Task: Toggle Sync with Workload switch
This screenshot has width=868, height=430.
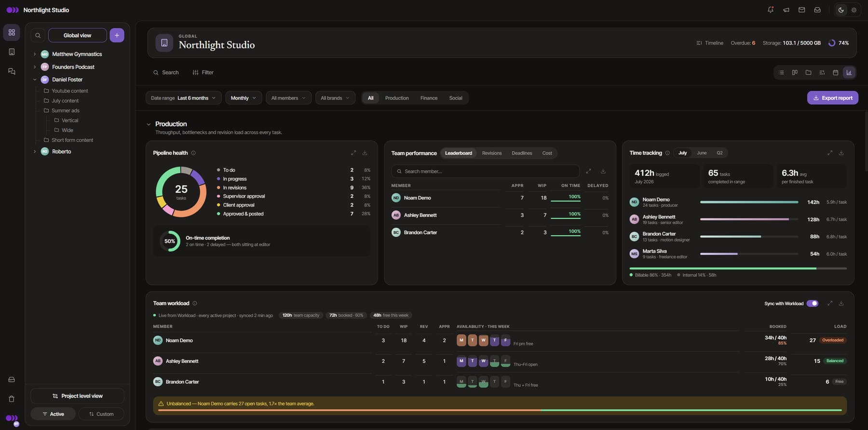Action: pyautogui.click(x=813, y=303)
